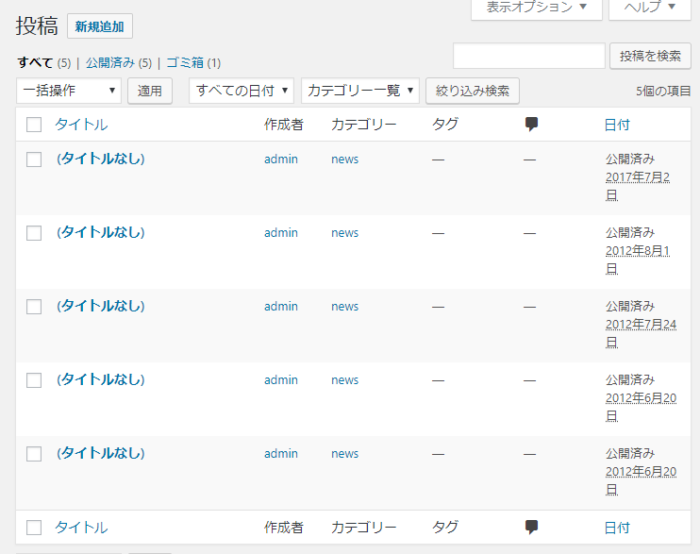Open the admin author link of first post

point(281,159)
